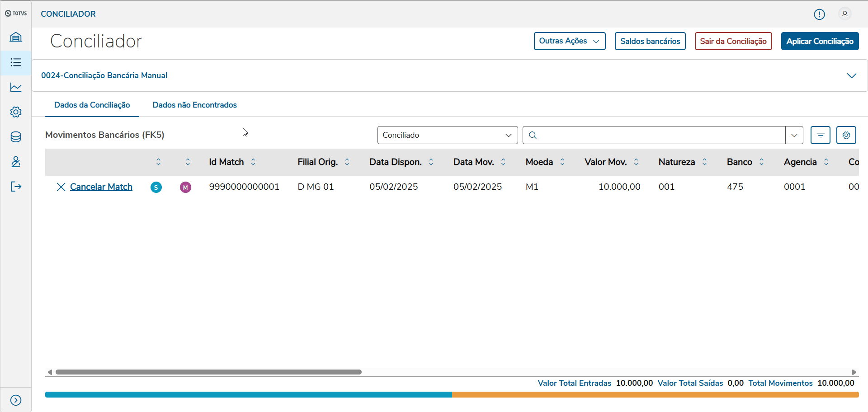Sort table by Banco column
This screenshot has width=868, height=412.
[762, 162]
